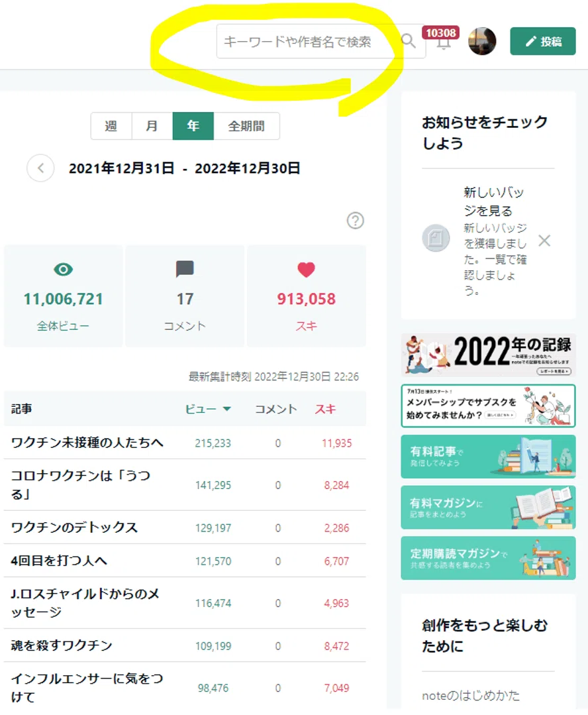Click スキ count 8,472
This screenshot has height=715, width=588.
(337, 646)
